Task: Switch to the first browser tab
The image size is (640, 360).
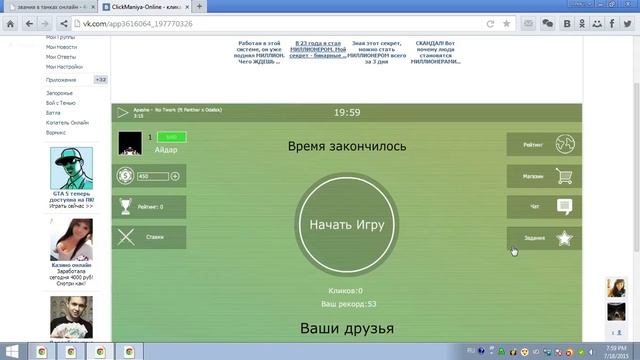Action: click(x=50, y=7)
